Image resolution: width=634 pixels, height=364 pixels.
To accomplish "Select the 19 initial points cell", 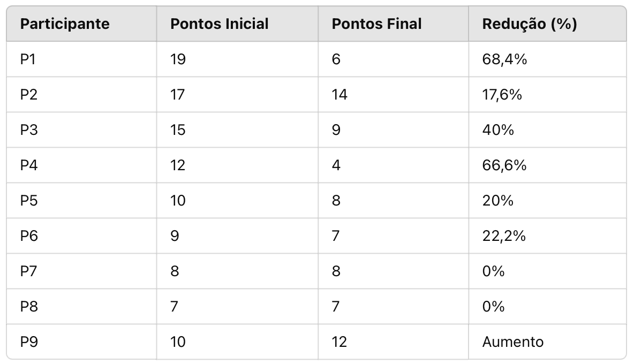I will pyautogui.click(x=237, y=59).
